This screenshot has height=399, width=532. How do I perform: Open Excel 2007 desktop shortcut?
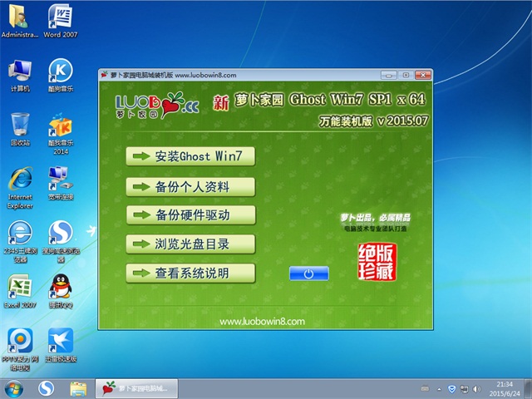coord(20,291)
